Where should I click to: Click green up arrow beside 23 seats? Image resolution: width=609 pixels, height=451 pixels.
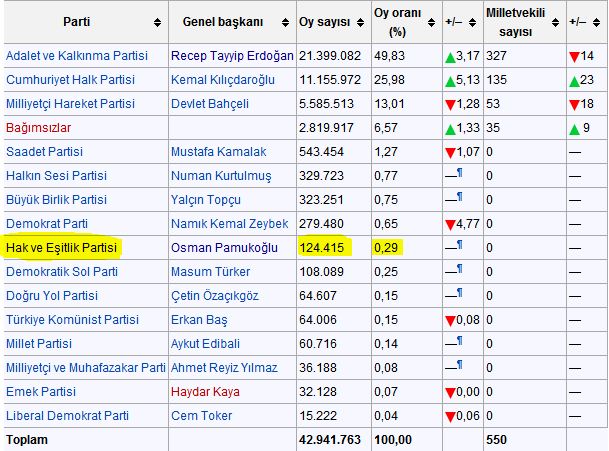pos(574,81)
